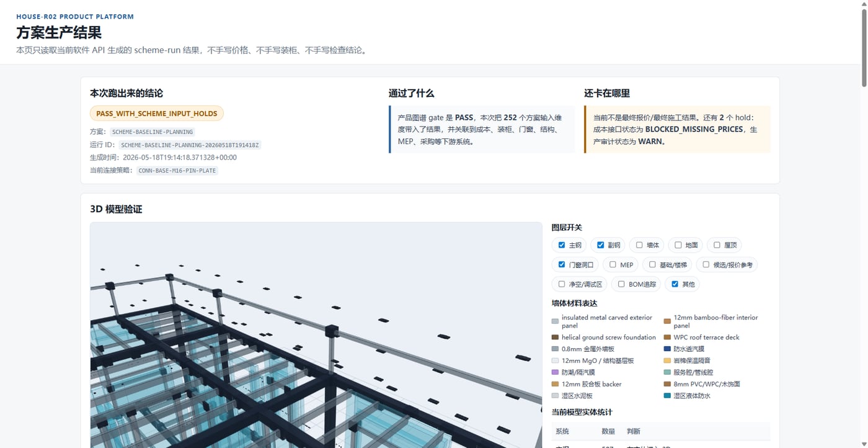
Task: Select the CONN-BASE-M16-PIN-PLATE connection strategy value
Action: click(178, 171)
